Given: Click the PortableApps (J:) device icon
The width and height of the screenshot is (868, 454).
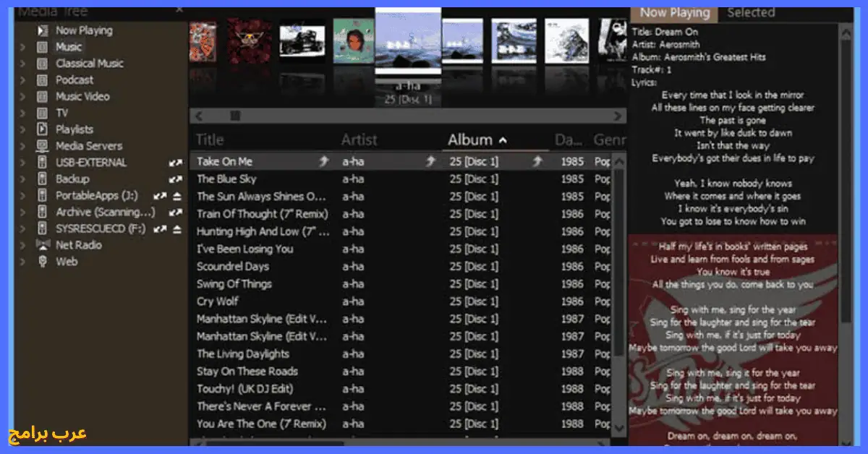Looking at the screenshot, I should tap(43, 195).
